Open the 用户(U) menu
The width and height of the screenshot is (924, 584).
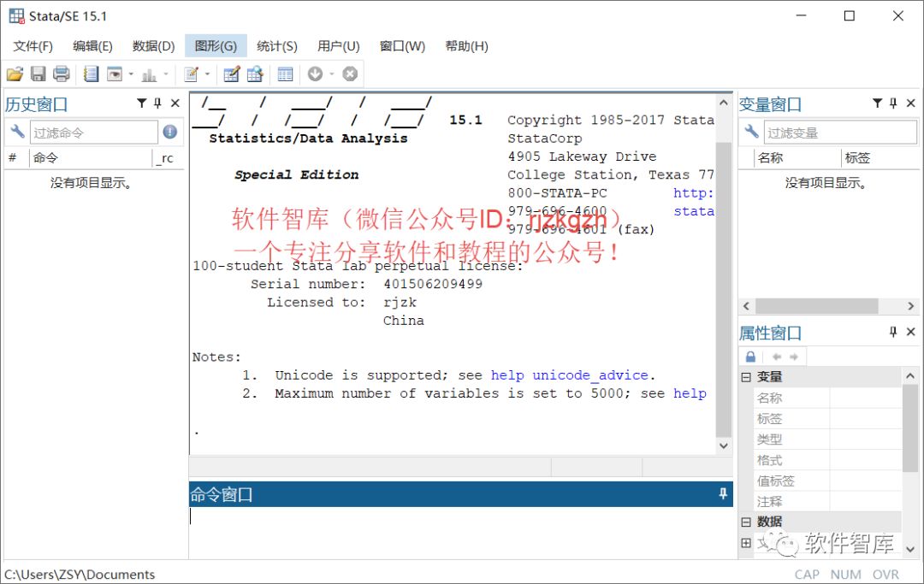[x=338, y=46]
